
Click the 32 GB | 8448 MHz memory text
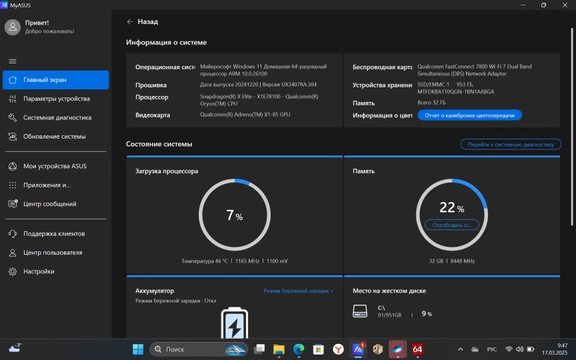452,261
